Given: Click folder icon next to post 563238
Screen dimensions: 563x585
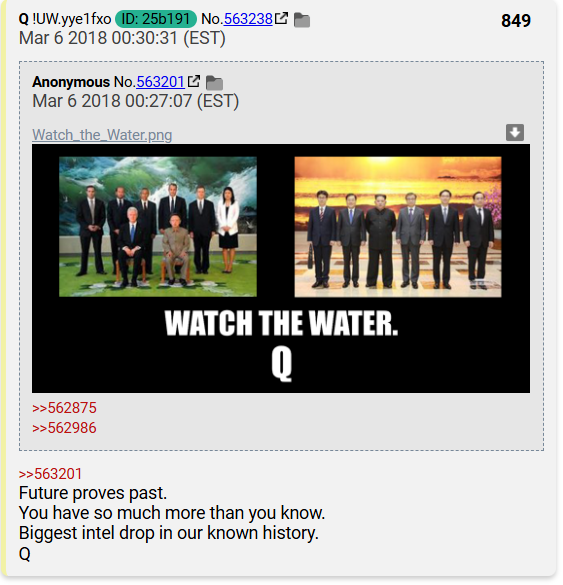Looking at the screenshot, I should (x=302, y=20).
